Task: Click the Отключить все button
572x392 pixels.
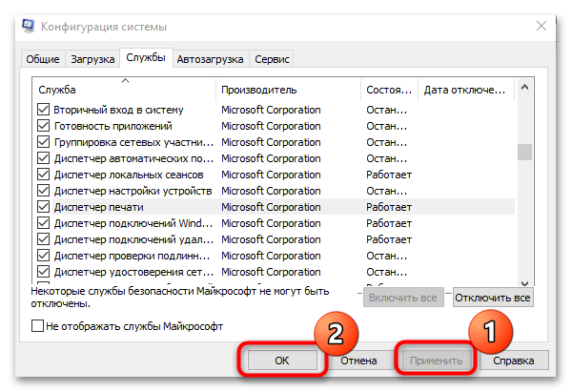Action: [x=493, y=298]
